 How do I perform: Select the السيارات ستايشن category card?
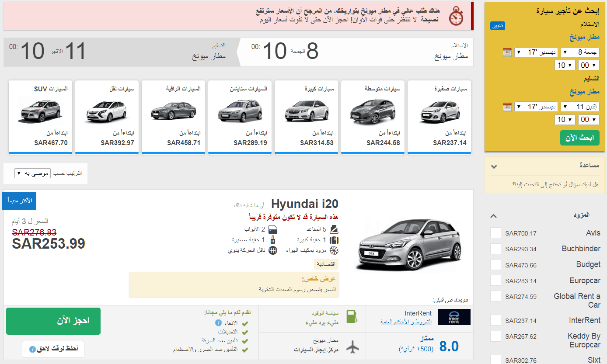coord(240,117)
